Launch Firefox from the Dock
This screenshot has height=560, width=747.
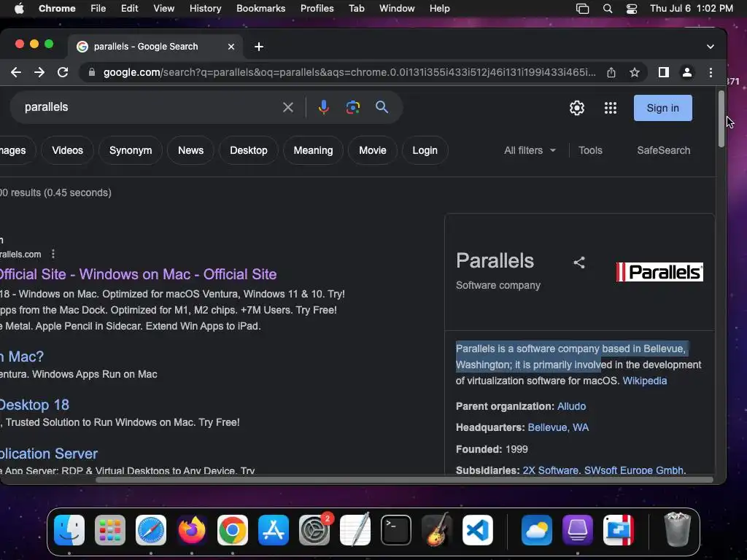[192, 530]
